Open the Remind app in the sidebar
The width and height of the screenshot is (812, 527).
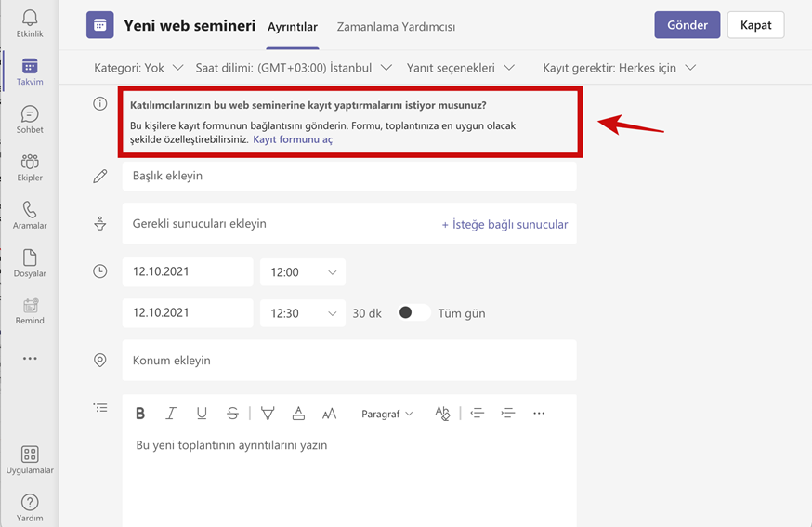click(x=30, y=311)
